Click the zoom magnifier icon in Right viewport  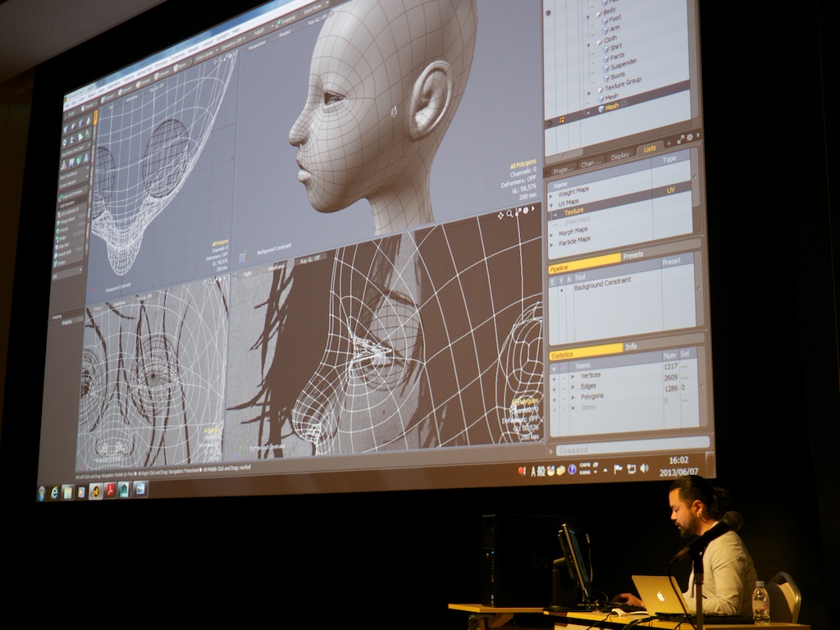509,214
